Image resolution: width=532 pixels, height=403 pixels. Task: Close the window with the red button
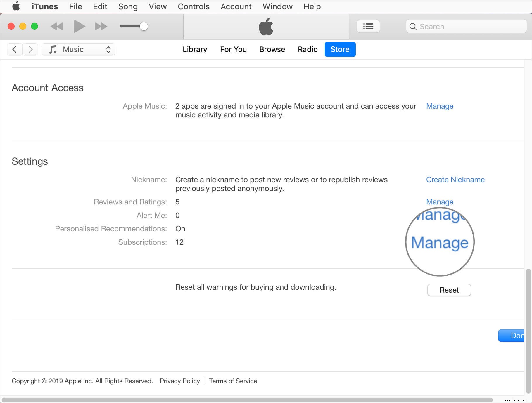coord(11,26)
